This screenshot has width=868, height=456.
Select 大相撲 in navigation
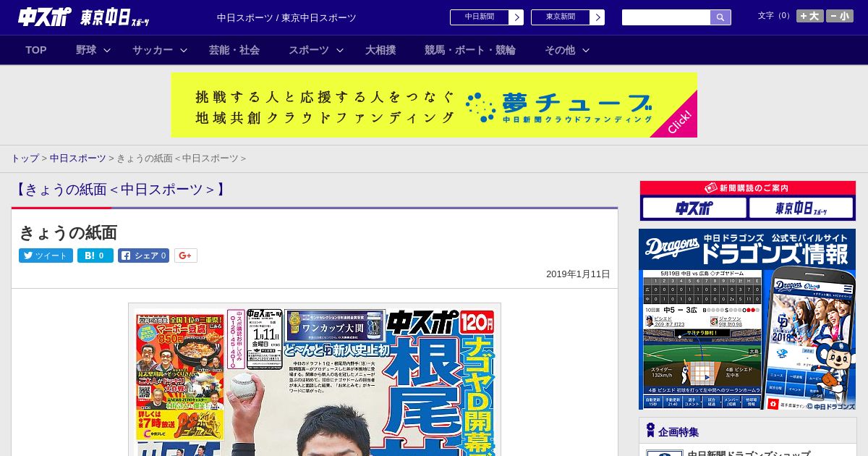[380, 50]
